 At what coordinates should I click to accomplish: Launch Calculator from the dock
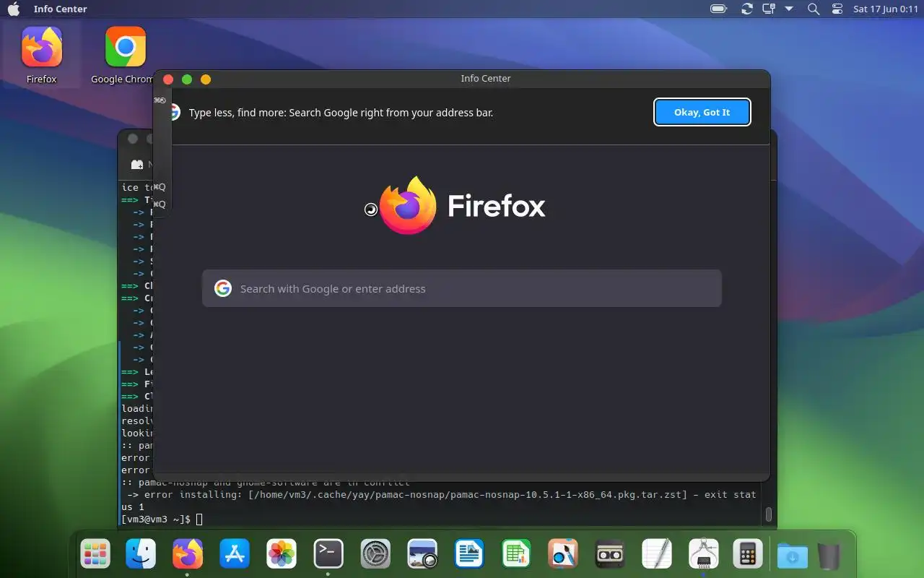click(748, 554)
